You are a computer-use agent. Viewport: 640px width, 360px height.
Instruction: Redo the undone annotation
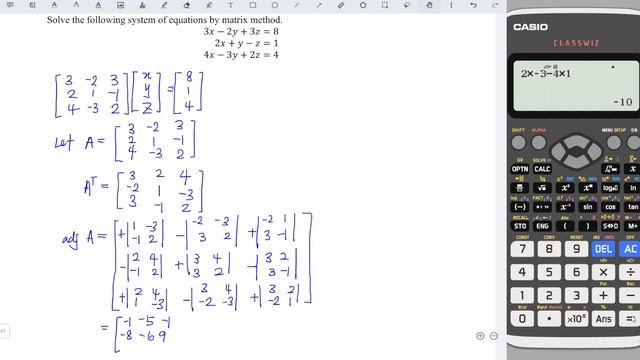495,5
